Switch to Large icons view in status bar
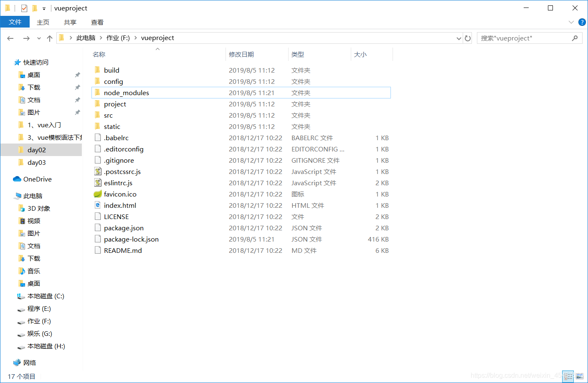This screenshot has width=588, height=383. click(x=580, y=376)
